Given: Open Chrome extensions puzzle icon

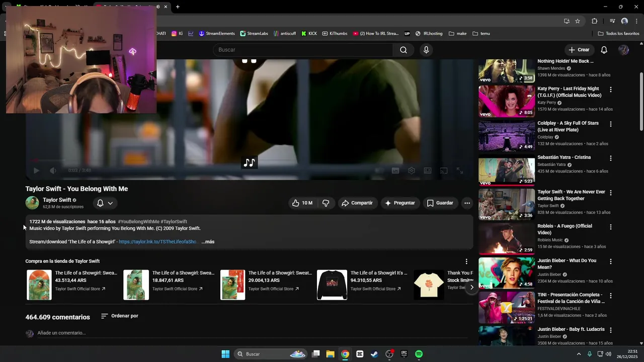Looking at the screenshot, I should click(x=595, y=21).
